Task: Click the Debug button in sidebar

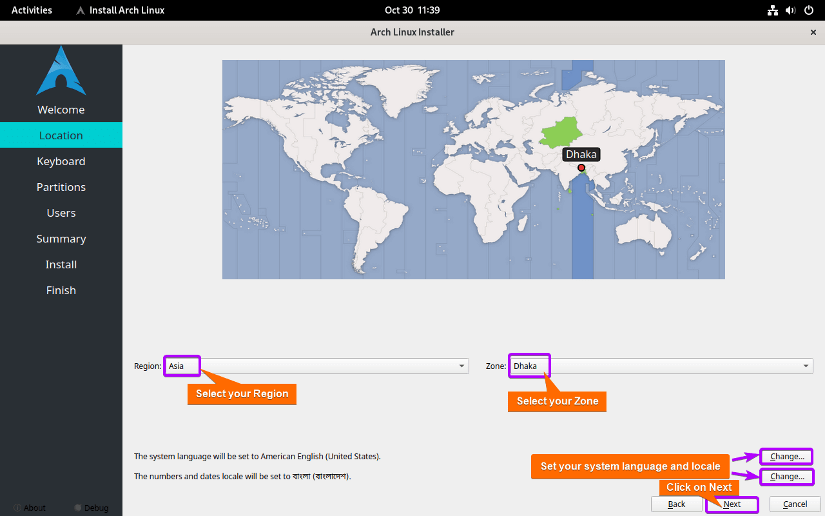Action: [91, 508]
